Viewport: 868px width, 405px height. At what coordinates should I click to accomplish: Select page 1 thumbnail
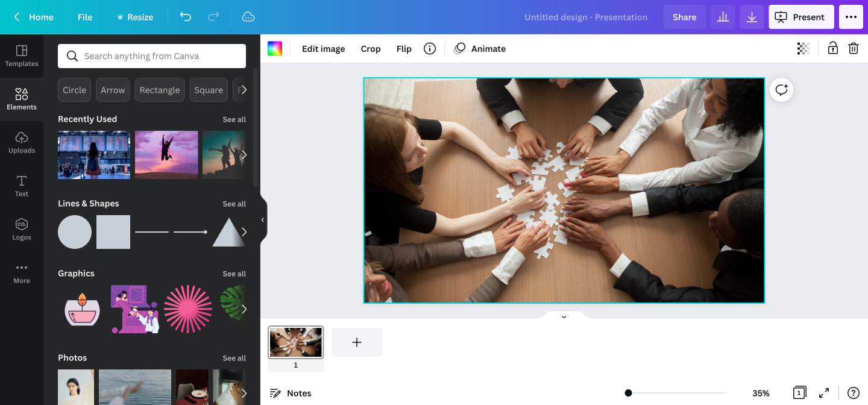pyautogui.click(x=296, y=342)
